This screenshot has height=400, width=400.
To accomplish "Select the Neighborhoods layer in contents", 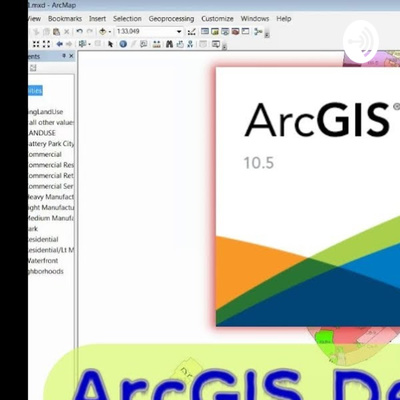I will 46,271.
